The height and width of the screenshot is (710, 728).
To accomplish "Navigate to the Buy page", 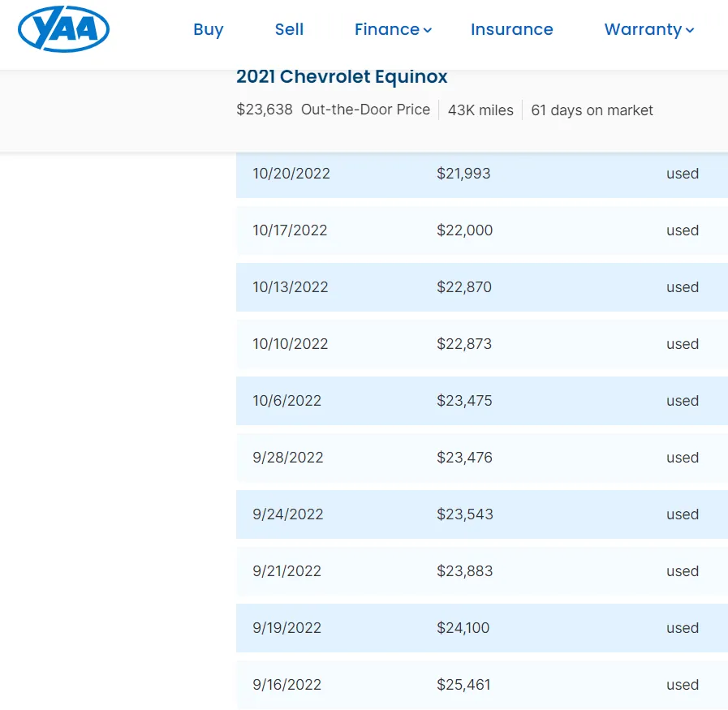I will point(209,29).
